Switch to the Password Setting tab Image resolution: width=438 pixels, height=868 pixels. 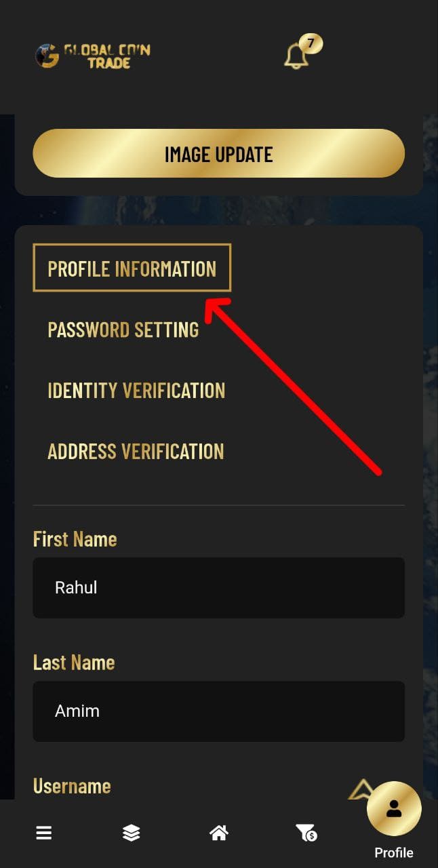123,330
